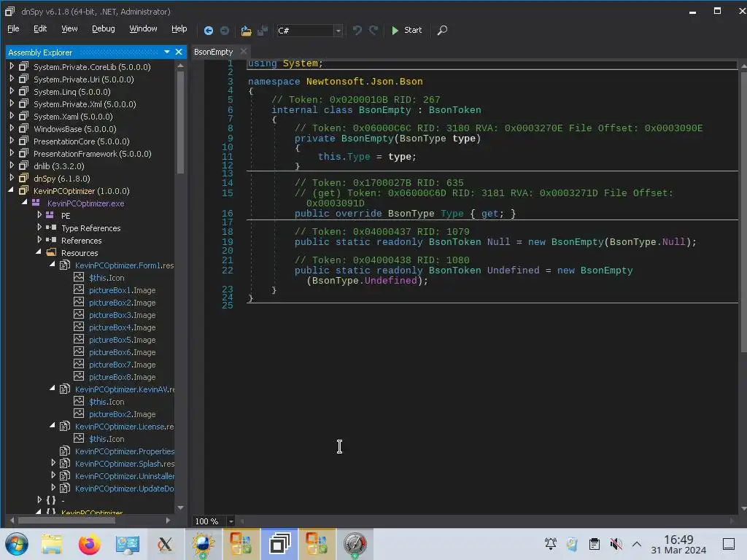
Task: Expand the dnlib assembly node
Action: tap(12, 166)
